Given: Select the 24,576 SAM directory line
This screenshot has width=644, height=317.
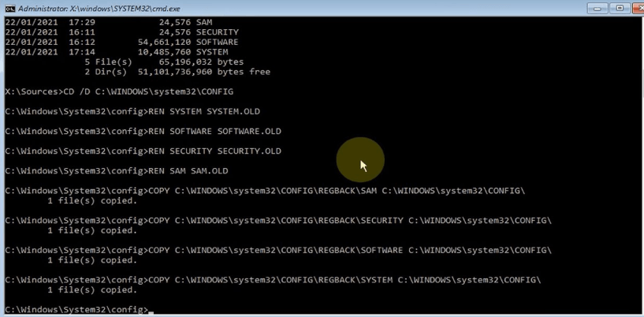Looking at the screenshot, I should click(x=109, y=22).
